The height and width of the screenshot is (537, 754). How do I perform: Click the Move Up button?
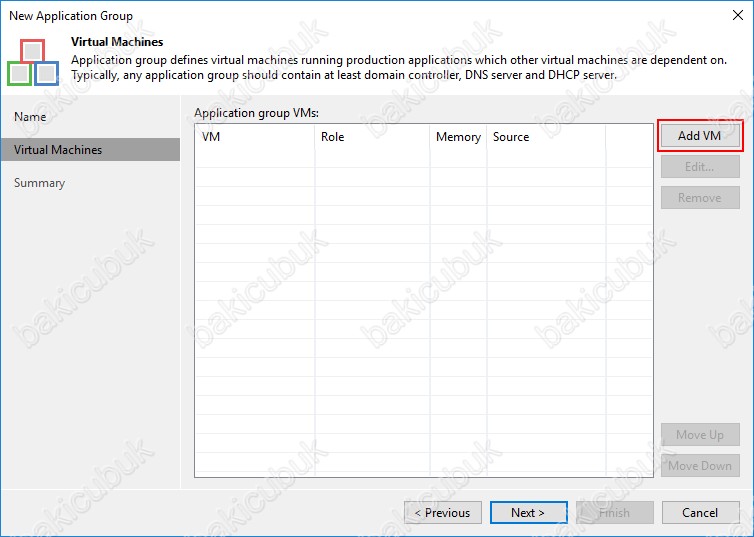(700, 435)
